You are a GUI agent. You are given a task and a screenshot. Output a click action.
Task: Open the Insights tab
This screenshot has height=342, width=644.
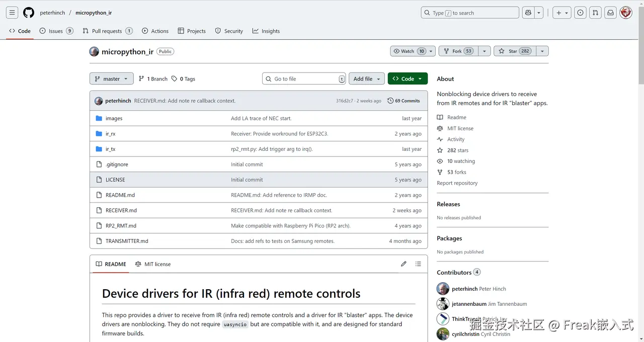pos(266,31)
